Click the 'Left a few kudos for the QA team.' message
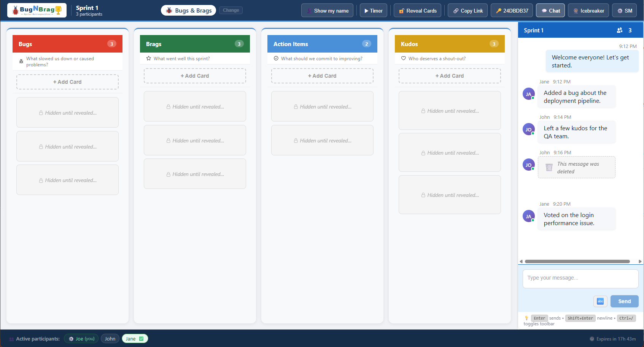Screen dimensions: 644x347 [577, 132]
